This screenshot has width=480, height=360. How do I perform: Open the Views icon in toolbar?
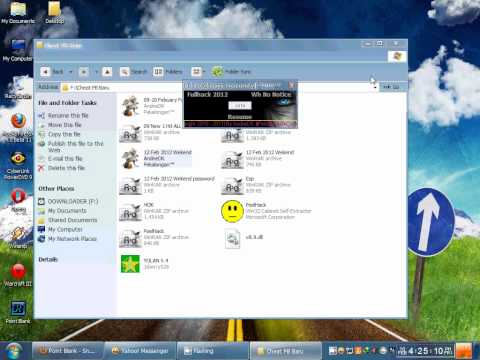tap(196, 72)
